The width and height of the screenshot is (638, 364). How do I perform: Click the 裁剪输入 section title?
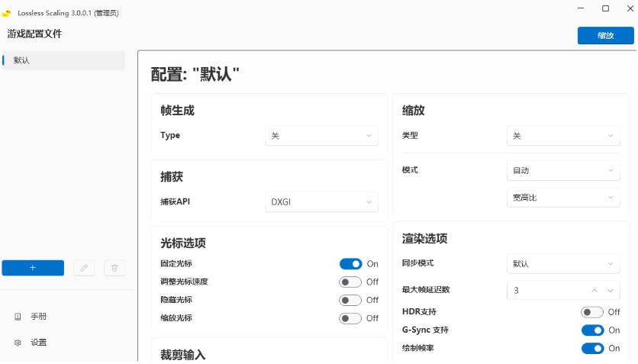pyautogui.click(x=183, y=355)
